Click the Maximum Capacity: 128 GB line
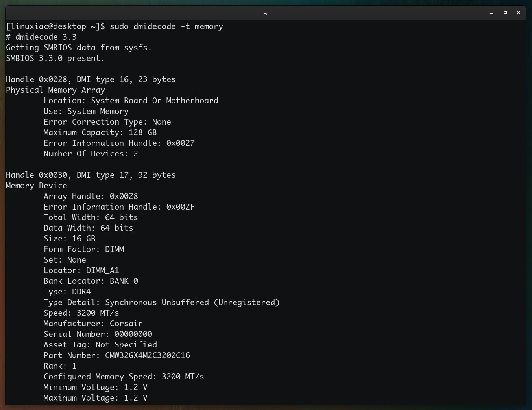Image resolution: width=532 pixels, height=410 pixels. 100,132
